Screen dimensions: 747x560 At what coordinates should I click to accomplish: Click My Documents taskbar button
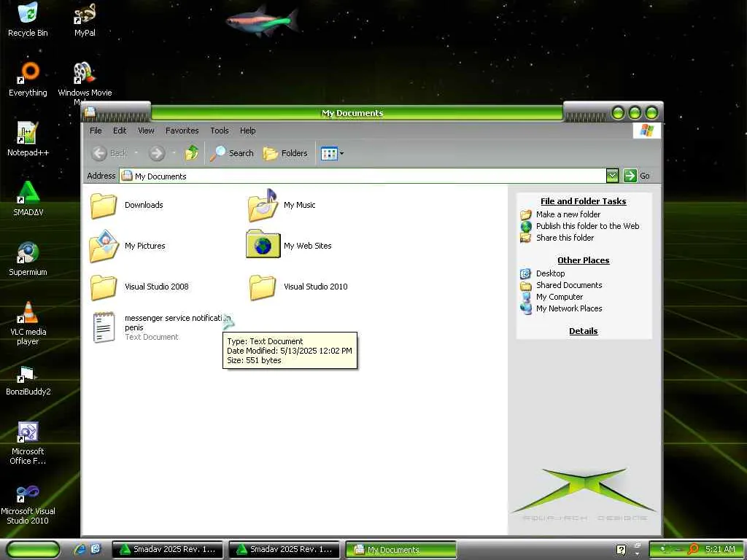(401, 550)
